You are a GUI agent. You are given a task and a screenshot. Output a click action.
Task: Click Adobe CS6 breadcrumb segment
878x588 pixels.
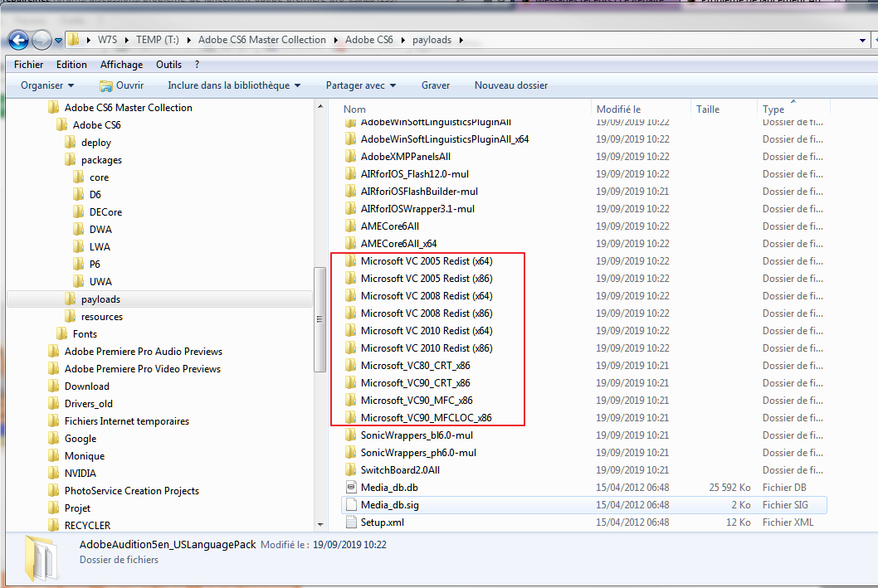coord(369,40)
